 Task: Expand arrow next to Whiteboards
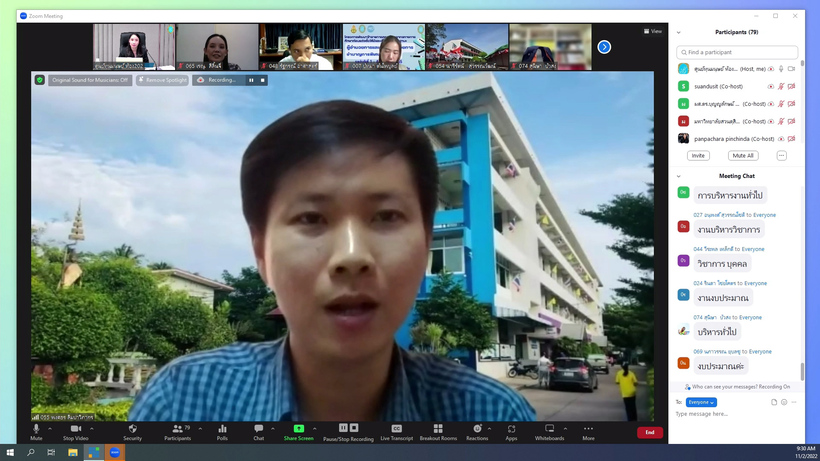(x=565, y=429)
